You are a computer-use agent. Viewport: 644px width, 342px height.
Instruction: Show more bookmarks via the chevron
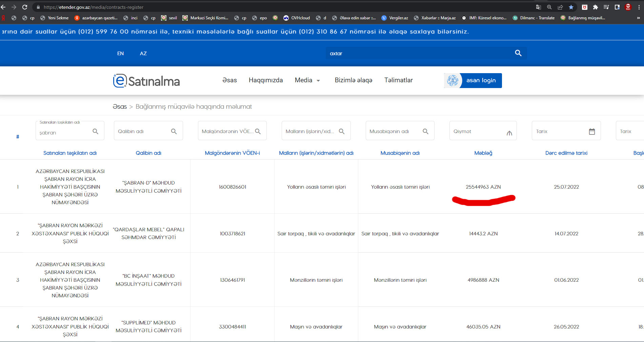638,18
